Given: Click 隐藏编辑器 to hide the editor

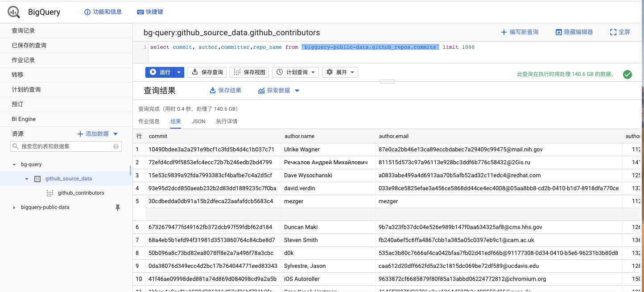Looking at the screenshot, I should [574, 32].
